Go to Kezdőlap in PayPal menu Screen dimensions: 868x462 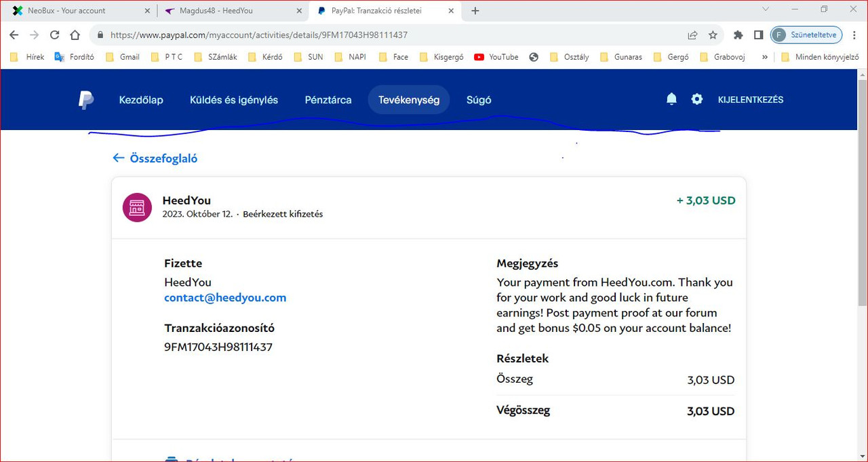click(x=141, y=100)
